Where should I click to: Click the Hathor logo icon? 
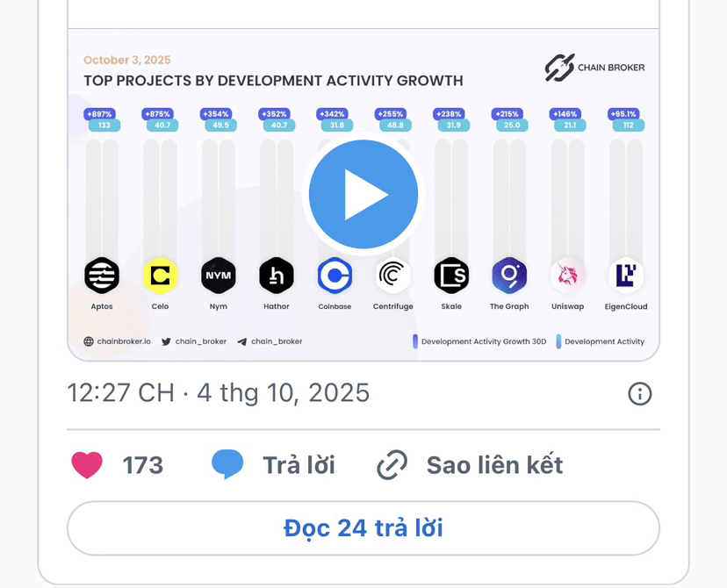[x=277, y=276]
